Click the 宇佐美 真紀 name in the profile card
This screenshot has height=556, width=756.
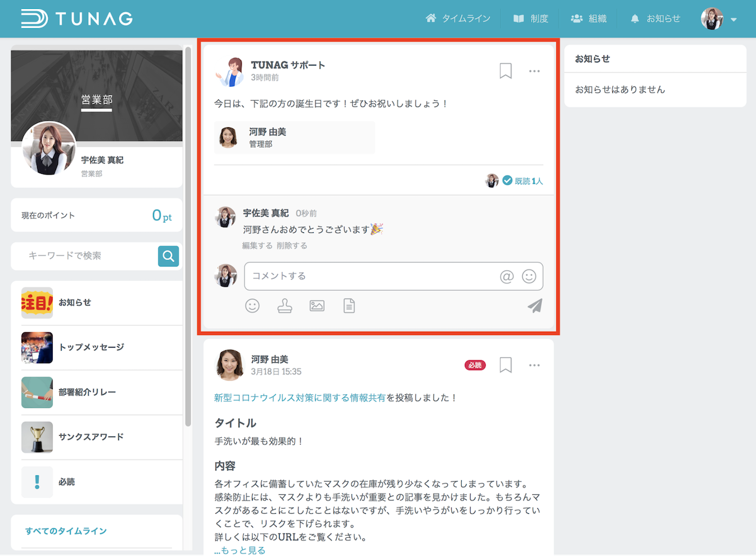(102, 160)
